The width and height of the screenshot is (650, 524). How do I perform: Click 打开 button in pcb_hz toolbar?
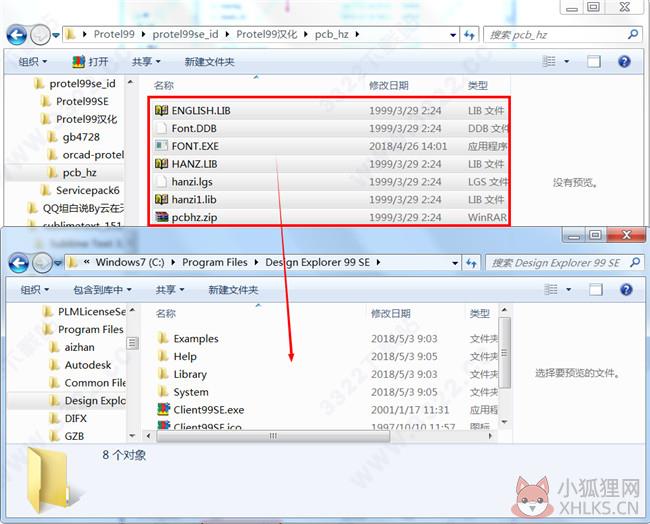click(x=90, y=62)
